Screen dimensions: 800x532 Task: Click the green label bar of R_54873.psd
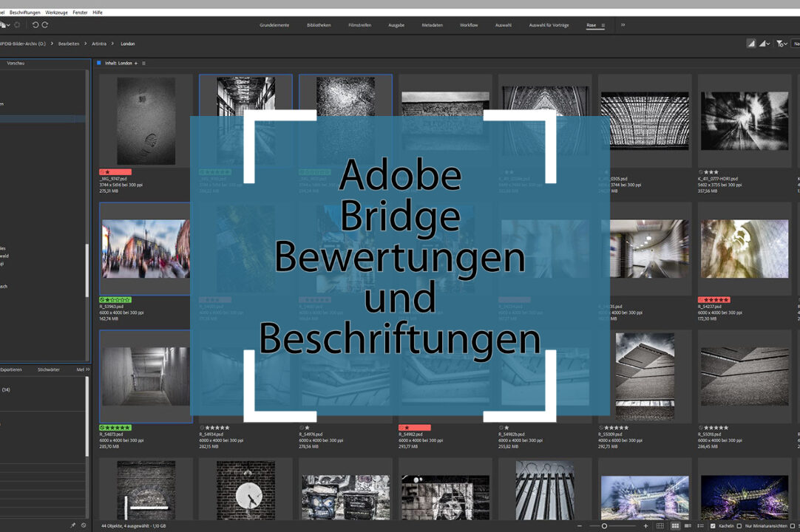coord(115,428)
